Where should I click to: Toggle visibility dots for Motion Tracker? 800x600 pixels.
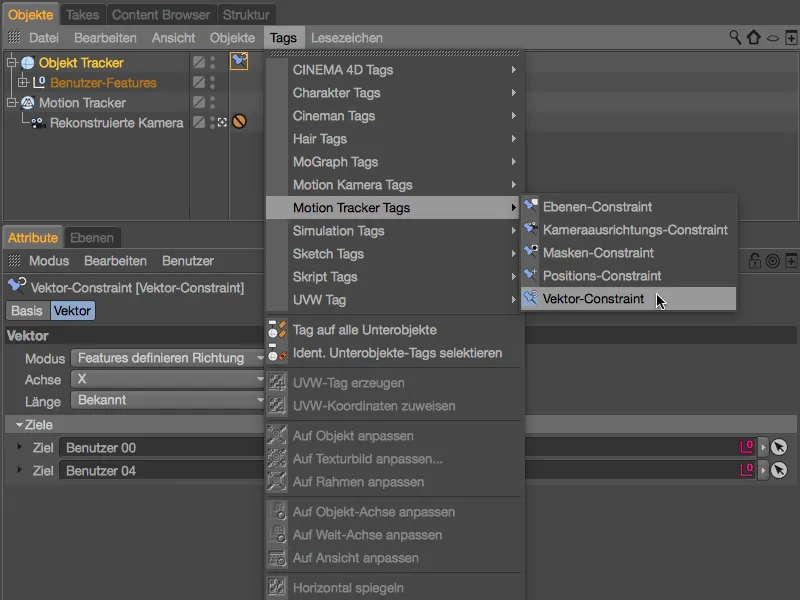(213, 102)
